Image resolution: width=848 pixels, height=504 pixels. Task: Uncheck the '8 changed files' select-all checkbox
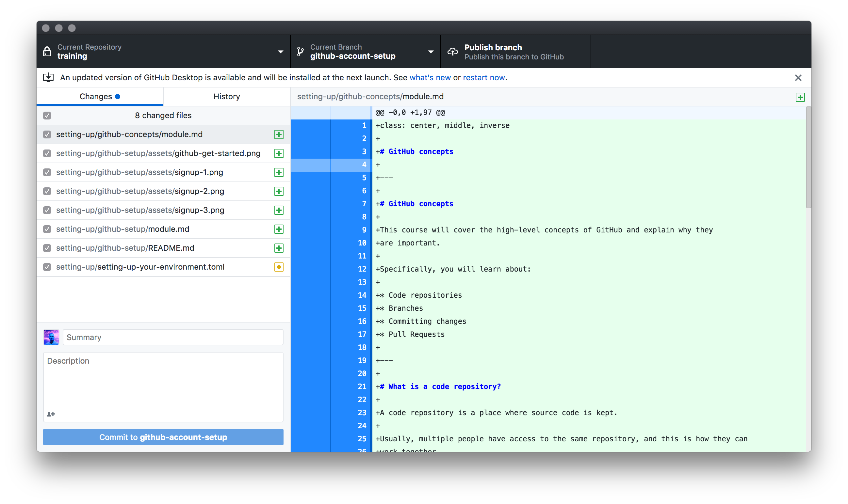(47, 116)
